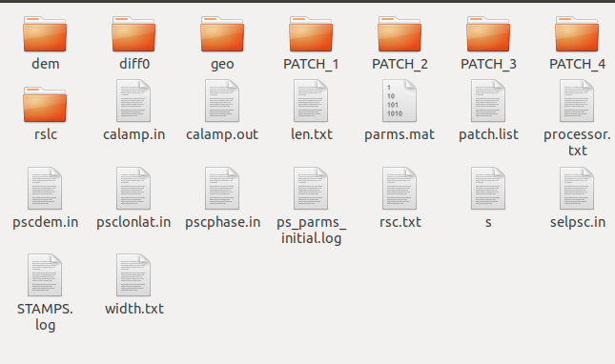Click the 'parms.mat' file name text
Screen dimensions: 615x364
click(x=400, y=134)
